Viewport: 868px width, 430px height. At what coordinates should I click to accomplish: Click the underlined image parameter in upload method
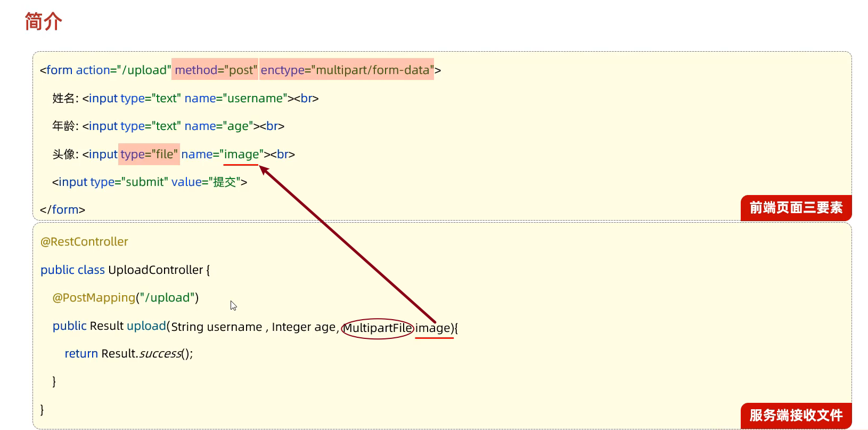(x=433, y=328)
